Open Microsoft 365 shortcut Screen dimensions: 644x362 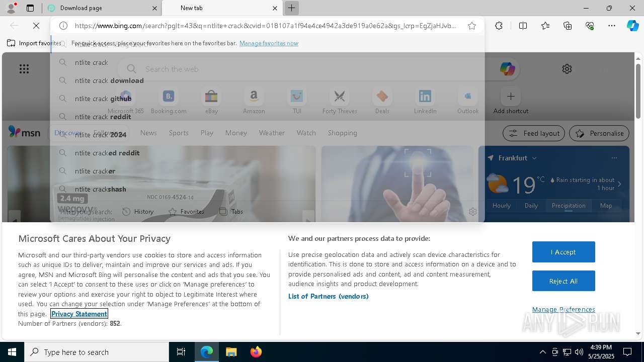click(x=126, y=101)
